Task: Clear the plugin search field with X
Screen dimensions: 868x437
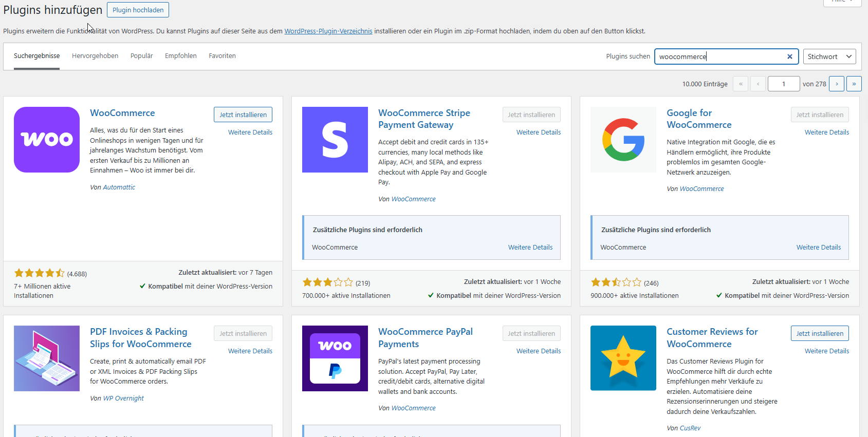Action: click(x=789, y=56)
